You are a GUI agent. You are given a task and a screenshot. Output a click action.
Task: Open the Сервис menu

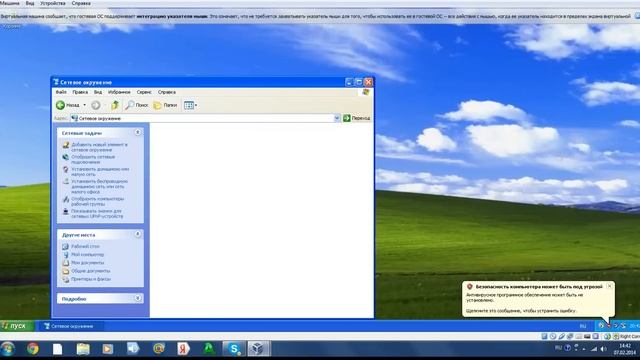point(144,92)
